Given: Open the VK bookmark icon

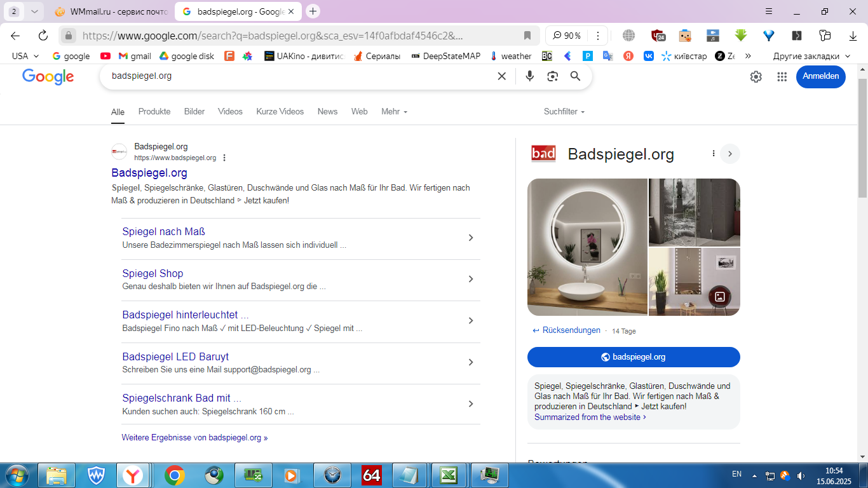Looking at the screenshot, I should pyautogui.click(x=649, y=56).
